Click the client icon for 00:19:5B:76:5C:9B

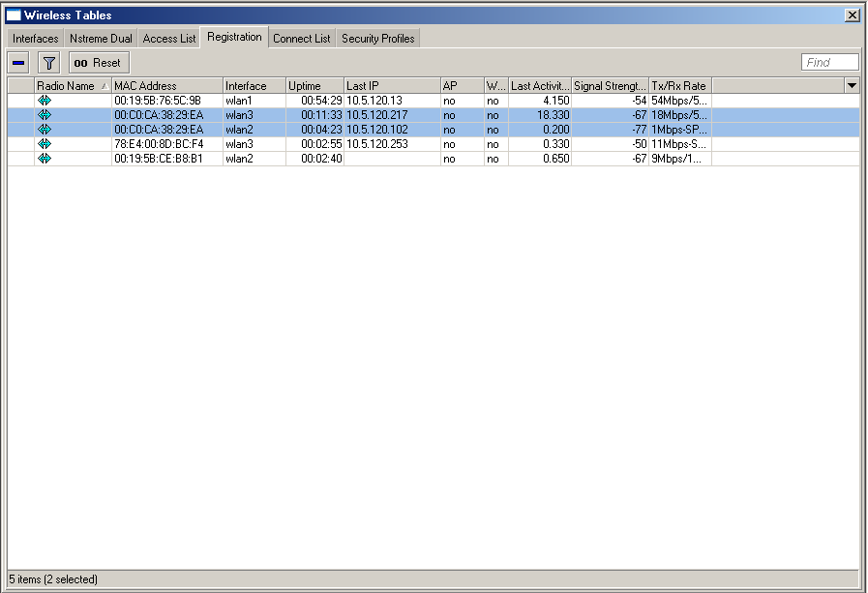(x=45, y=101)
